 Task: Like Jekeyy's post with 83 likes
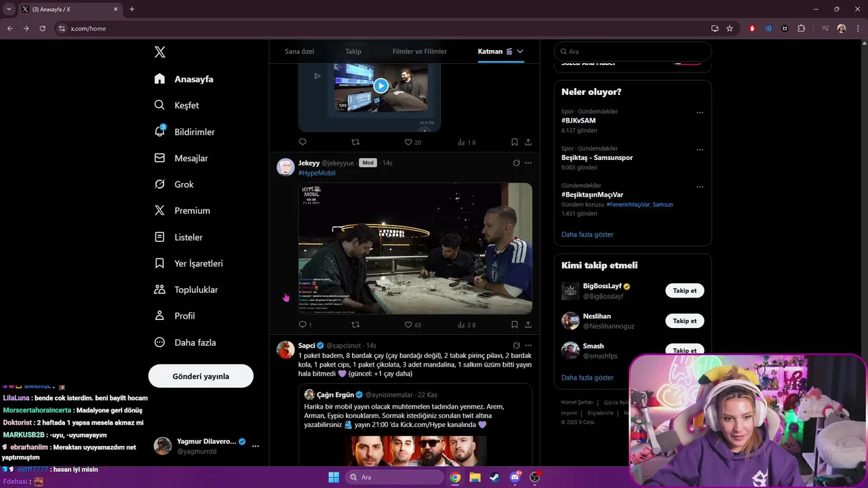pyautogui.click(x=412, y=325)
